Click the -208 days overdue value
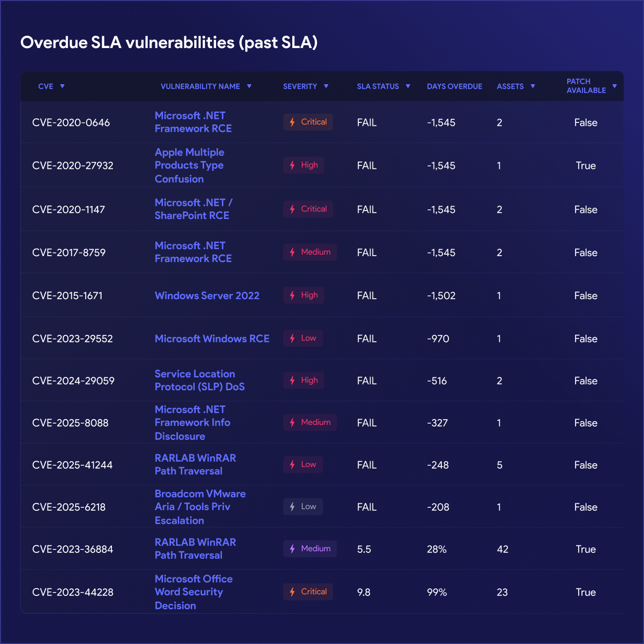The width and height of the screenshot is (644, 644). (438, 507)
